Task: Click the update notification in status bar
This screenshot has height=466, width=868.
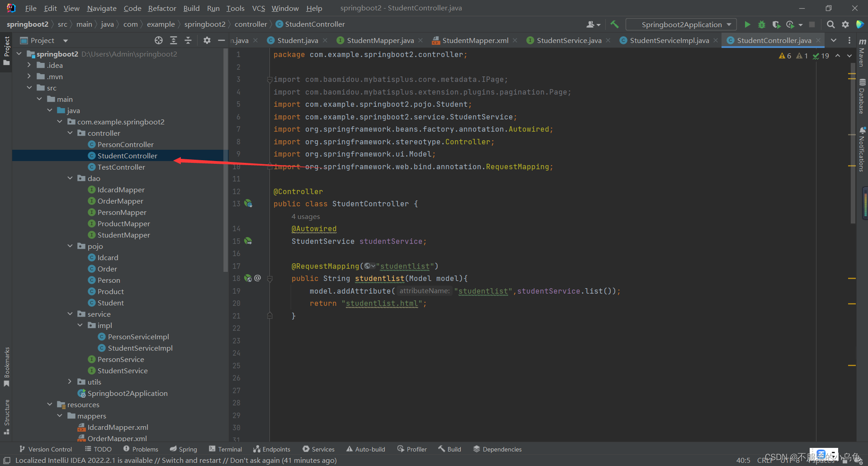Action: point(176,460)
